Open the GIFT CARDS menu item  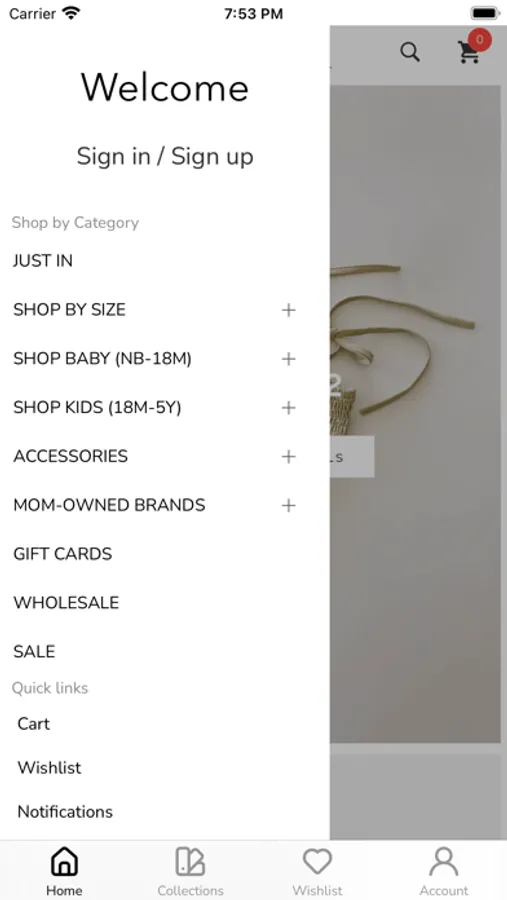point(63,554)
